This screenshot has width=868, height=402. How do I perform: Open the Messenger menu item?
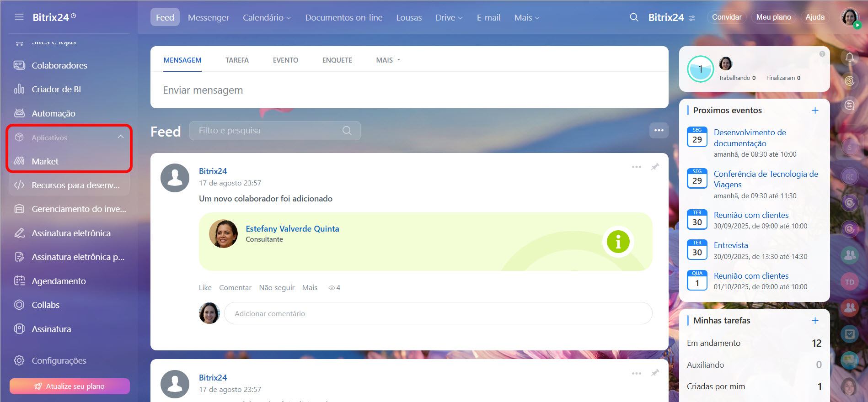208,18
